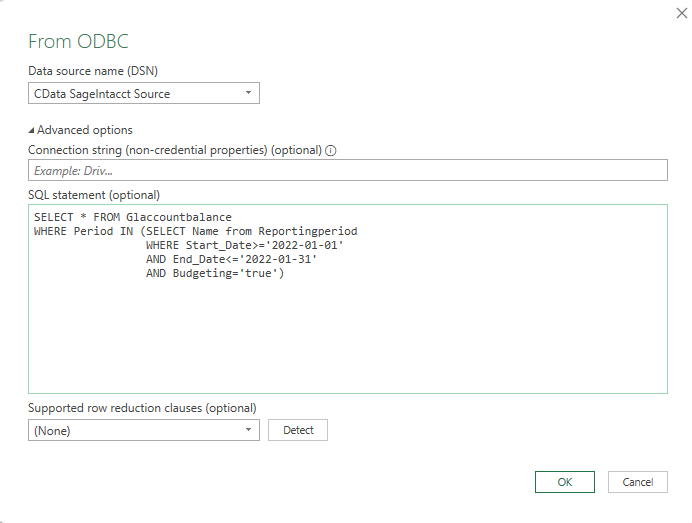This screenshot has height=523, width=692.
Task: Click the connection string info icon
Action: (331, 151)
